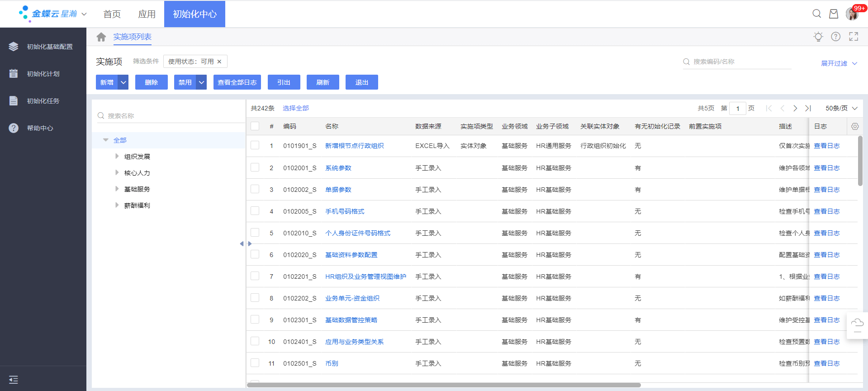Go to the last page arrow
Image resolution: width=868 pixels, height=391 pixels.
click(x=808, y=108)
